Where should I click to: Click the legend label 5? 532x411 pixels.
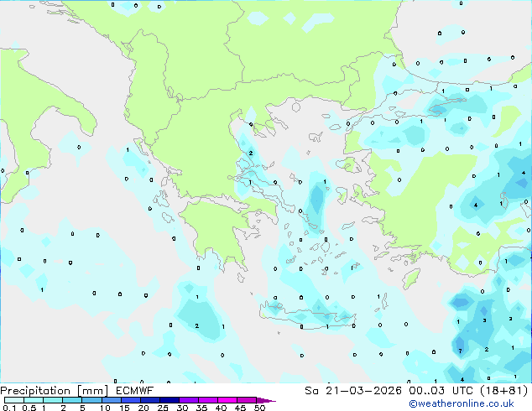[x=82, y=408]
